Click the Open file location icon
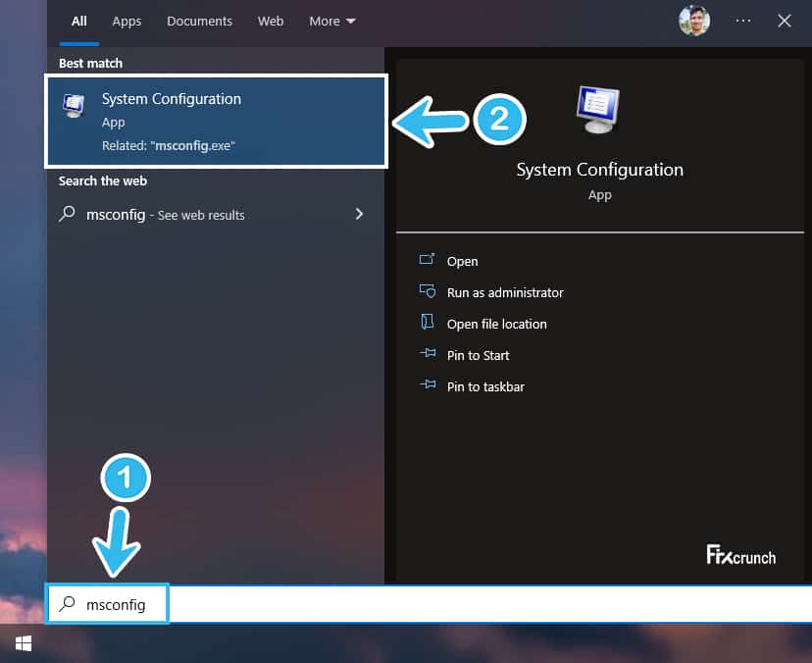 (x=428, y=322)
